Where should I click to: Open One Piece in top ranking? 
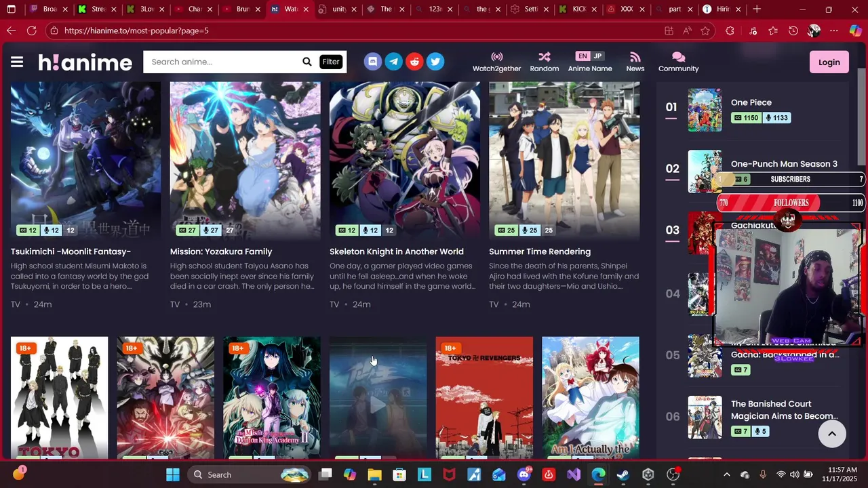click(751, 102)
